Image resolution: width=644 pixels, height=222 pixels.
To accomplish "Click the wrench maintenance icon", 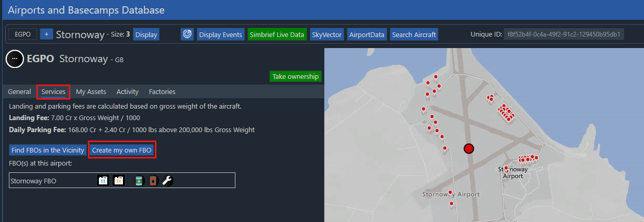I will tap(167, 181).
